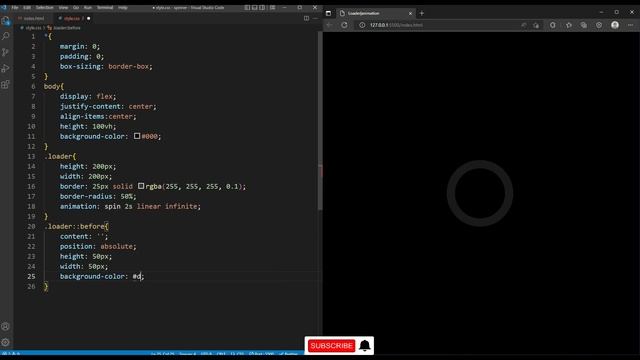Switch to the index.html editor tab
The image size is (640, 360).
pyautogui.click(x=33, y=18)
